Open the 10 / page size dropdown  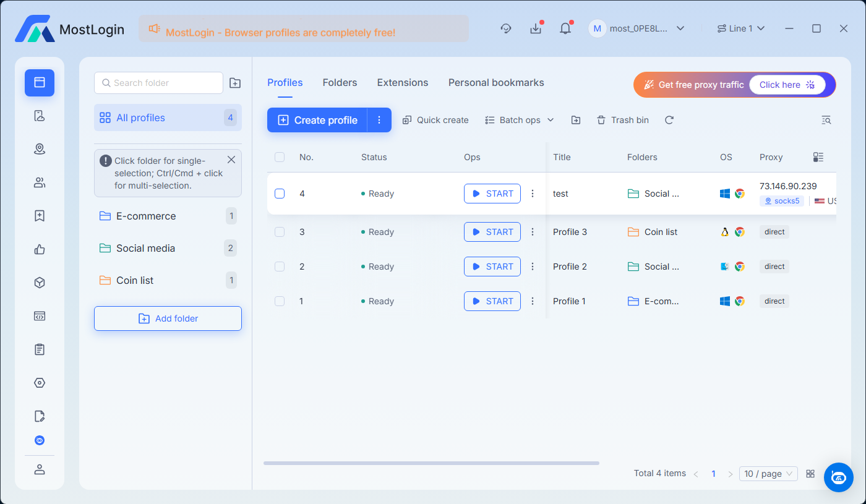(768, 474)
